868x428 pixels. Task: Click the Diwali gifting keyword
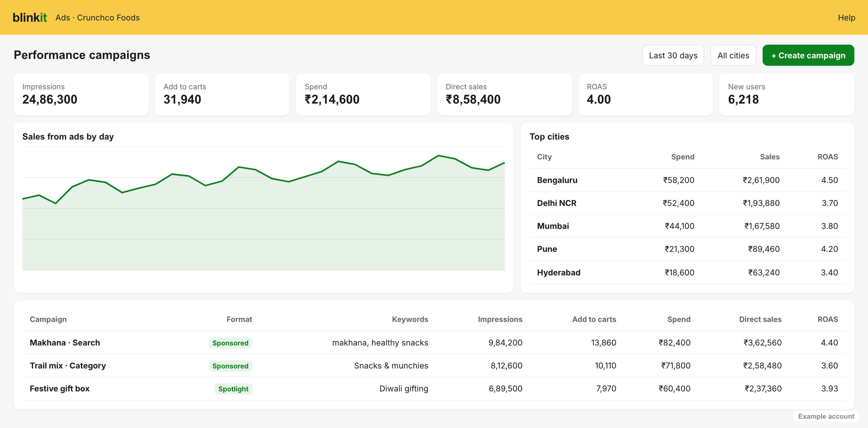click(404, 389)
